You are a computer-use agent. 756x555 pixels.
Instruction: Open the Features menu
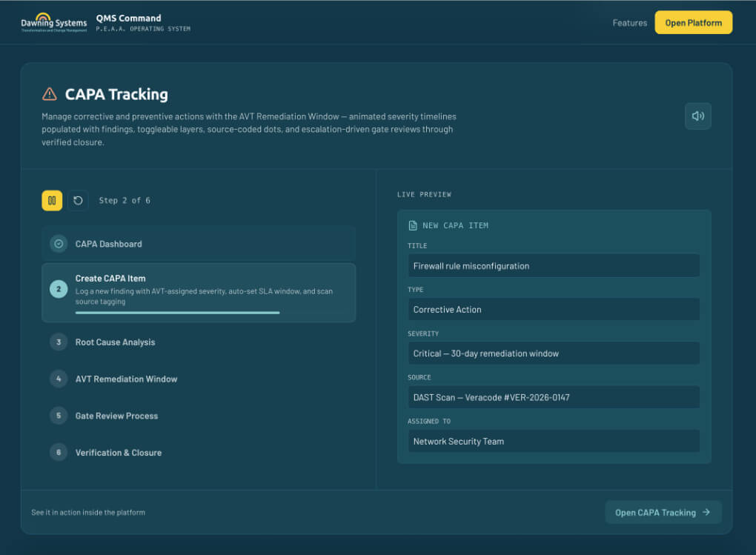(629, 22)
